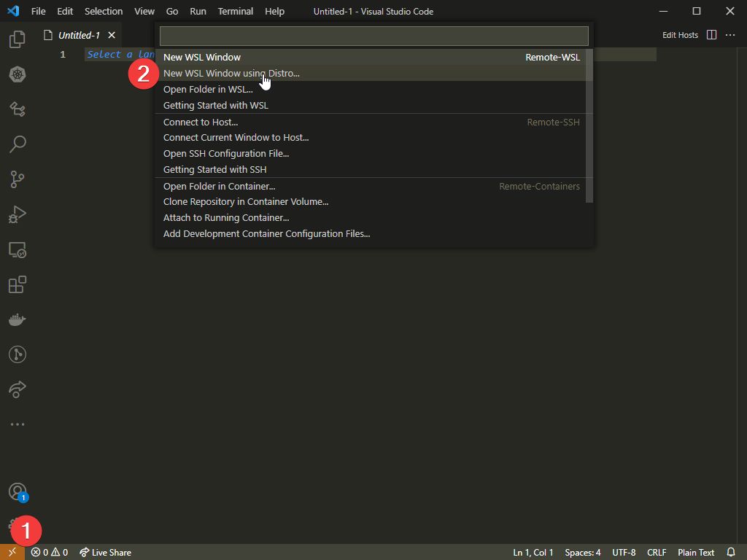747x560 pixels.
Task: Click Live Share in the status bar
Action: pyautogui.click(x=105, y=553)
